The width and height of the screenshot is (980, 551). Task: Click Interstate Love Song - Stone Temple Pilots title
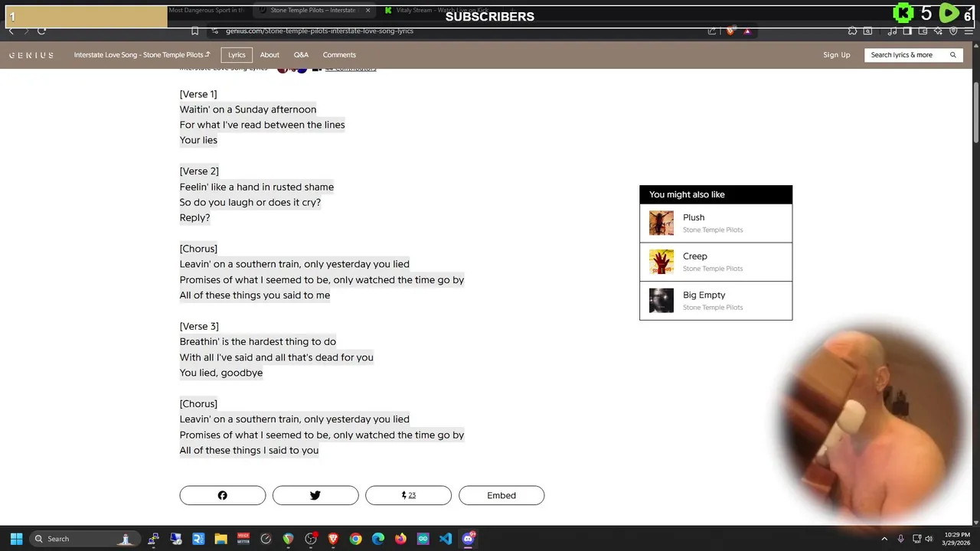142,55
